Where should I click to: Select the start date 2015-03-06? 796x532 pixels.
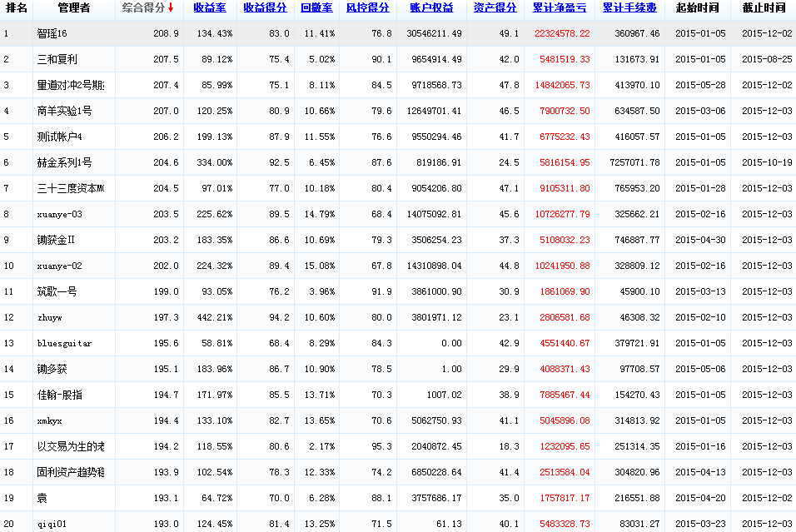point(700,112)
